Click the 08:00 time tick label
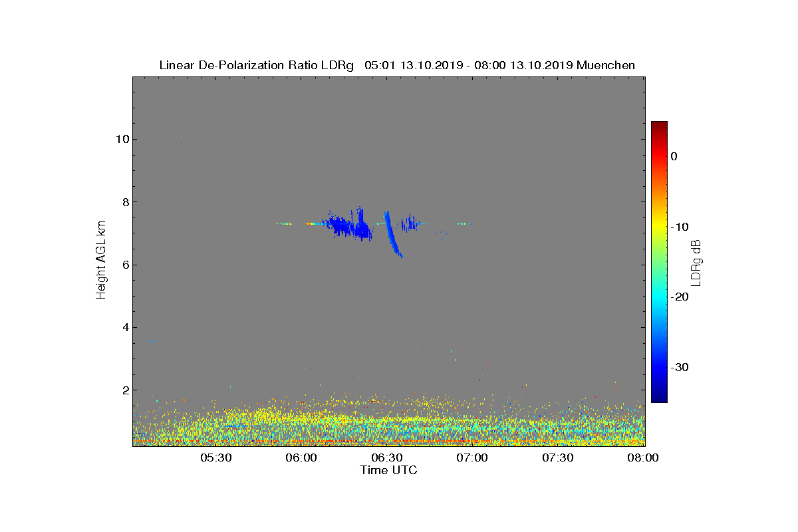The width and height of the screenshot is (798, 532). coord(643,458)
